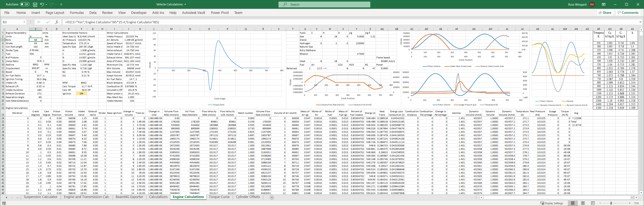Switch to Page Break Preview icon
The width and height of the screenshot is (644, 206).
[593, 203]
